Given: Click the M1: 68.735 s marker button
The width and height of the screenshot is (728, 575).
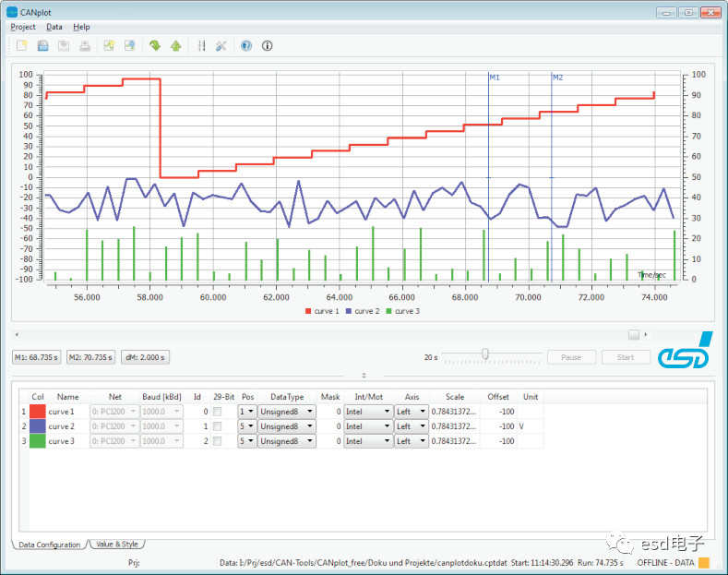Looking at the screenshot, I should [x=37, y=357].
